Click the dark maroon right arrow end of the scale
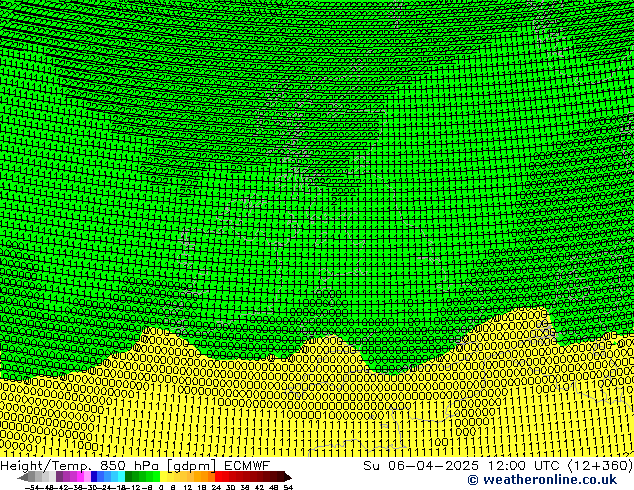 [x=288, y=477]
